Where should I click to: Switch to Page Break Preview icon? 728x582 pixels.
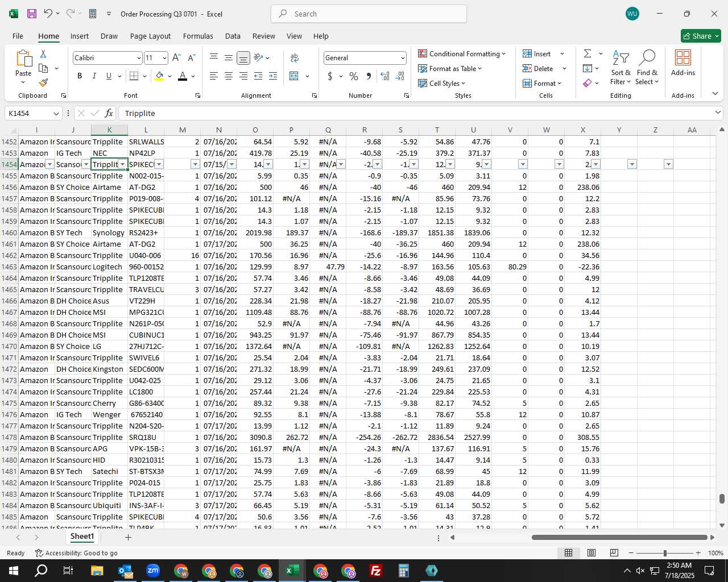tap(614, 553)
